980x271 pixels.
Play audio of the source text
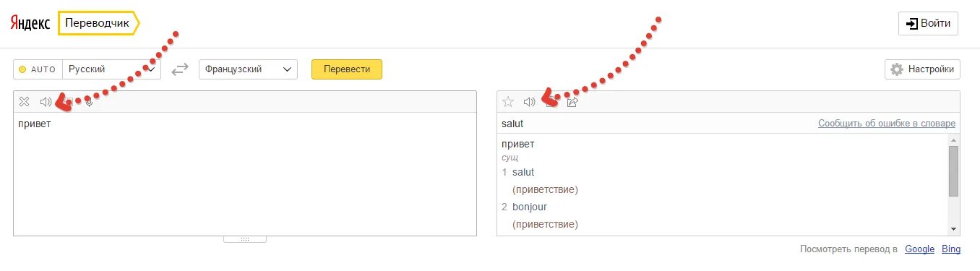point(46,102)
